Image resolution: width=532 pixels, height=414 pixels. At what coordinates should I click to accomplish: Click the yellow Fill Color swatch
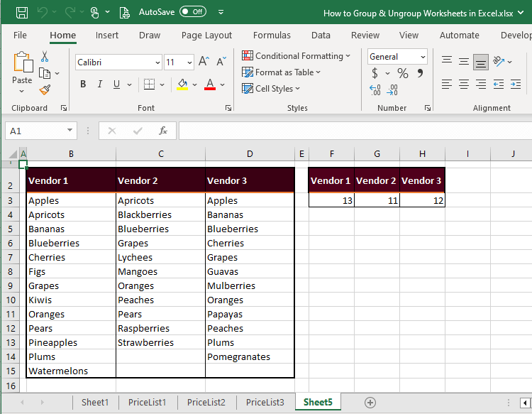(x=182, y=85)
